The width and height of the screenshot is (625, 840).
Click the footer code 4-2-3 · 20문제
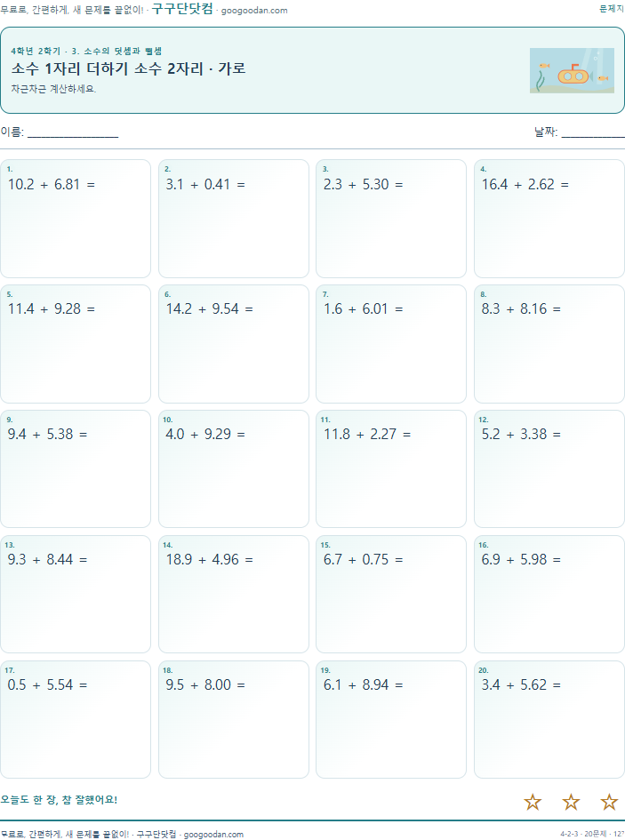[x=582, y=834]
